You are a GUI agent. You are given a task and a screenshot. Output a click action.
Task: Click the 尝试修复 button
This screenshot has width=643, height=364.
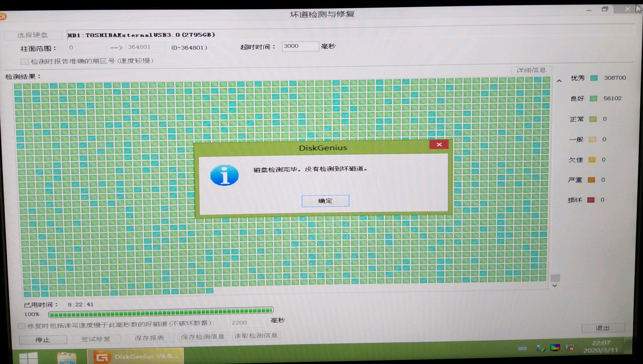[x=96, y=339]
